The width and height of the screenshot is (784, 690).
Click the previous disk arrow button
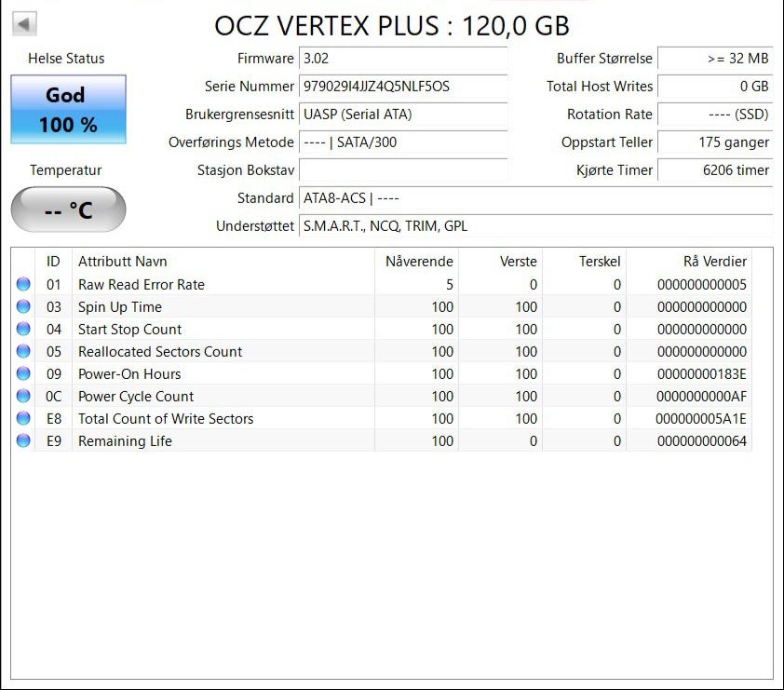tap(24, 23)
